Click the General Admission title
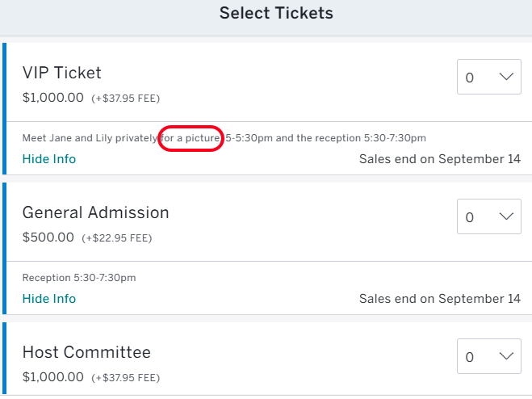532x399 pixels. pyautogui.click(x=95, y=212)
